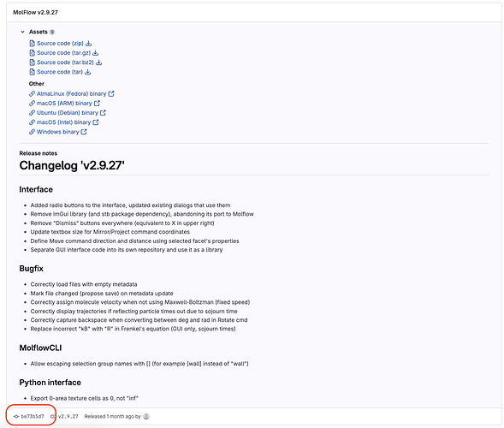Open the MolFlow v2.9.27 release title
Viewport: 504px width, 428px height.
click(x=35, y=12)
